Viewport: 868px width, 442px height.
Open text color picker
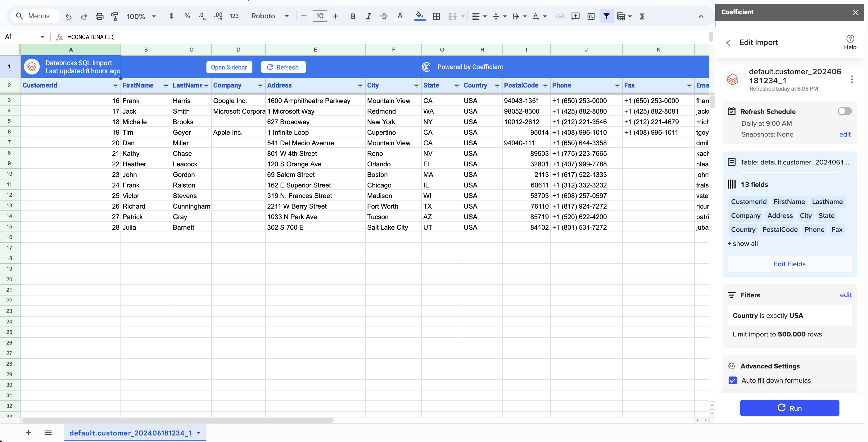tap(400, 16)
